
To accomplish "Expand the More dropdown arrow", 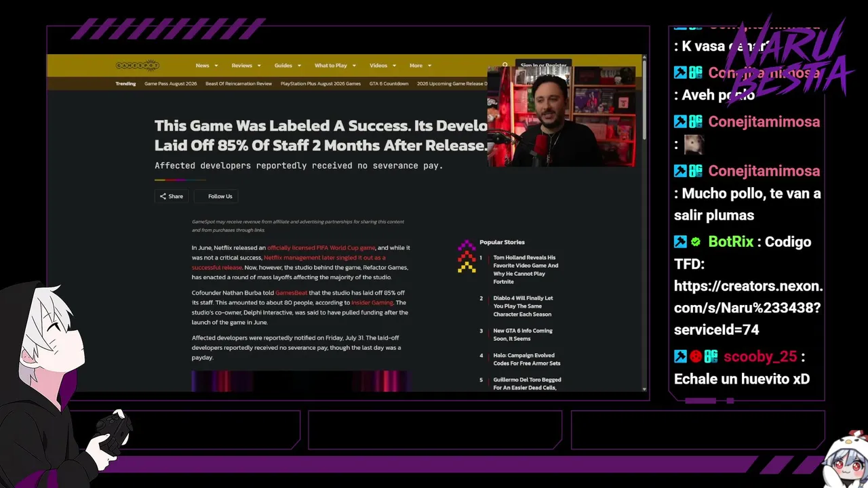I will click(429, 66).
